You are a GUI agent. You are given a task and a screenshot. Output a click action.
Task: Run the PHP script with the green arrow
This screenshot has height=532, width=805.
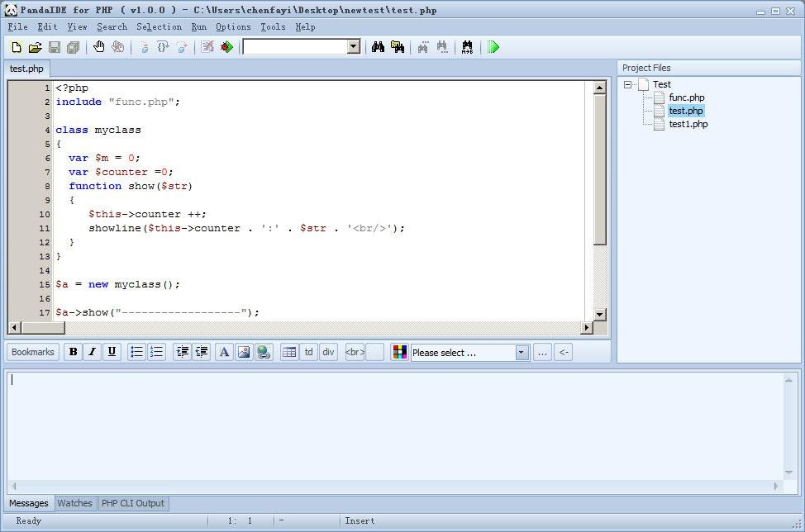(x=493, y=47)
